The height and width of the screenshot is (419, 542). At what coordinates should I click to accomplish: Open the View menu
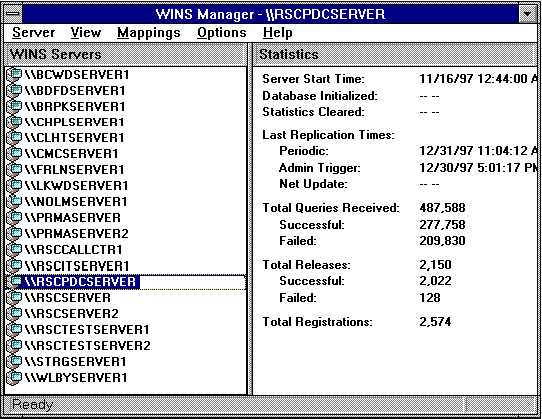coord(86,33)
